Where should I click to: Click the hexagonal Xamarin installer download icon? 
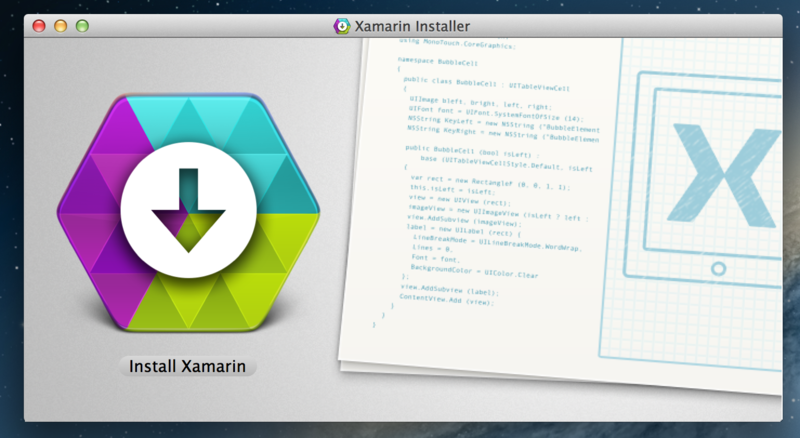coord(188,211)
